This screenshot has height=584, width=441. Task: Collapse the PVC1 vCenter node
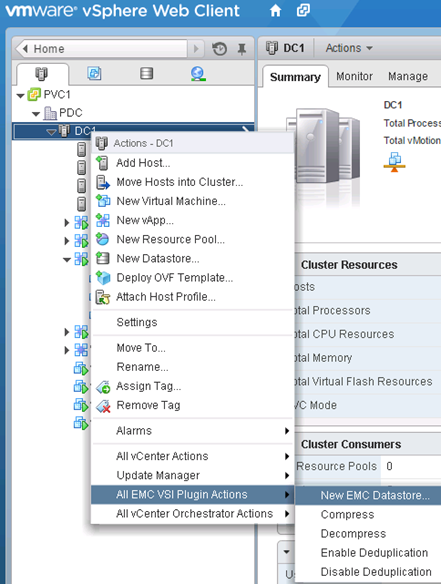click(20, 95)
